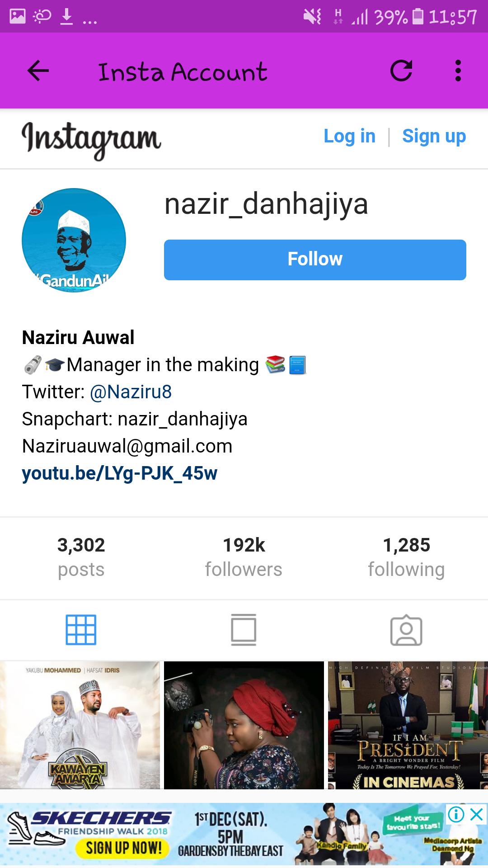Open the woman with camera photo

pos(244,725)
